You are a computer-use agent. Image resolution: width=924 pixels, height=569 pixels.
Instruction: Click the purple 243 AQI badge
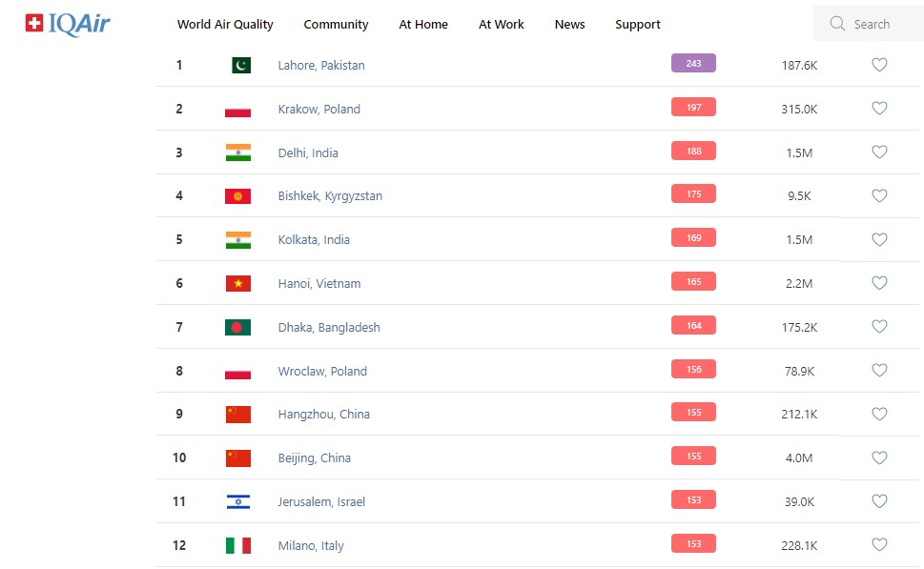[x=693, y=64]
